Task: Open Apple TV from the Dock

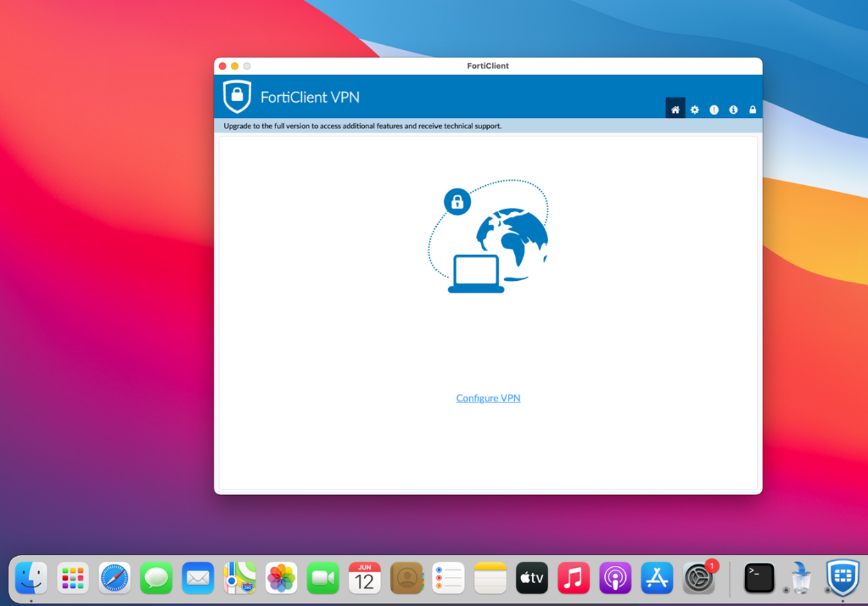Action: click(531, 578)
